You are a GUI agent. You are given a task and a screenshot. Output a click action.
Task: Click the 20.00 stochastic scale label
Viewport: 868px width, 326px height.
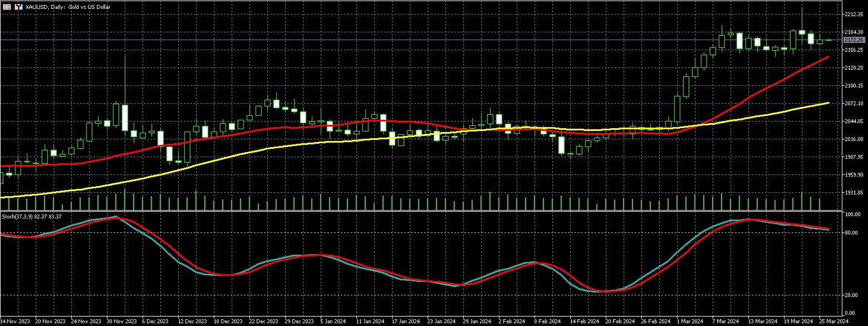[852, 295]
